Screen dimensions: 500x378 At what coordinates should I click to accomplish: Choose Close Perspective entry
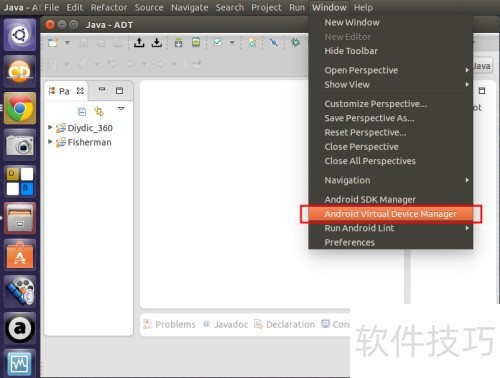pos(391,147)
